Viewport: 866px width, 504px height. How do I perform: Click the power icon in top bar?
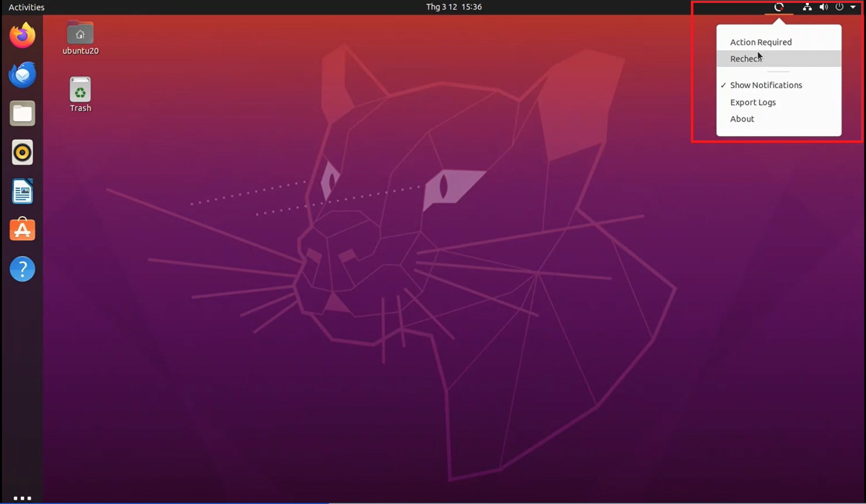click(x=839, y=7)
